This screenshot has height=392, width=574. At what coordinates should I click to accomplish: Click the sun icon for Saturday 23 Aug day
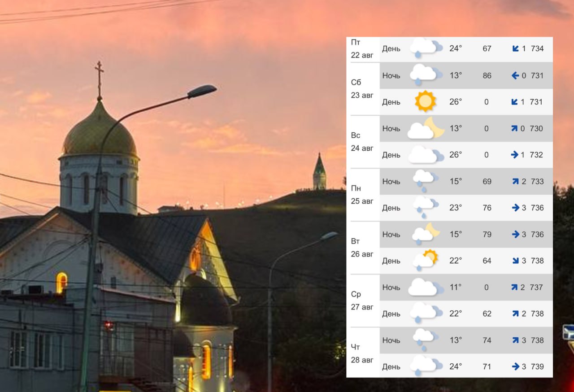[x=426, y=101]
